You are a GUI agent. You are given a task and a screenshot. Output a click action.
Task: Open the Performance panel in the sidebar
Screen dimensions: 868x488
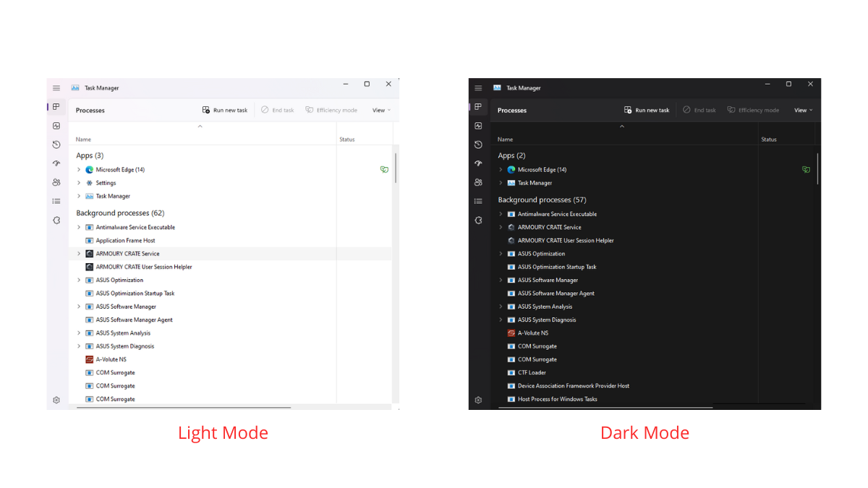pyautogui.click(x=56, y=126)
